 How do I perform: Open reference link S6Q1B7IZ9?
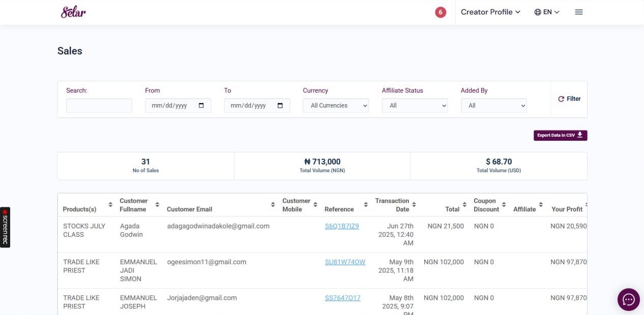(x=342, y=226)
